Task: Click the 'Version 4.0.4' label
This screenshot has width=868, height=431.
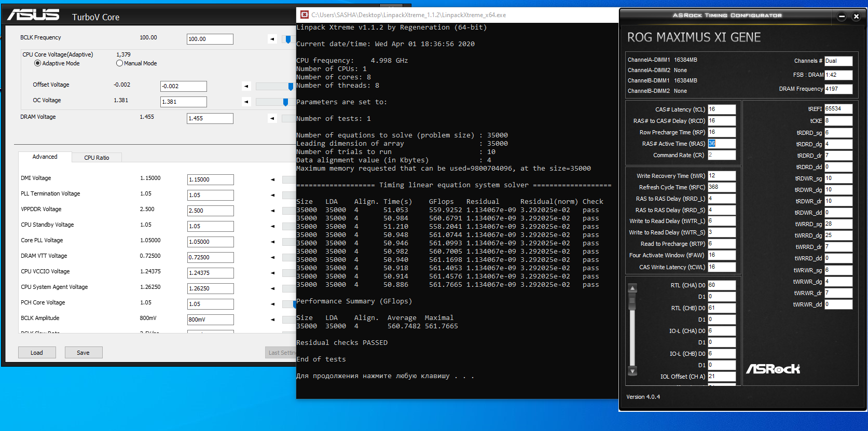Action: [643, 397]
